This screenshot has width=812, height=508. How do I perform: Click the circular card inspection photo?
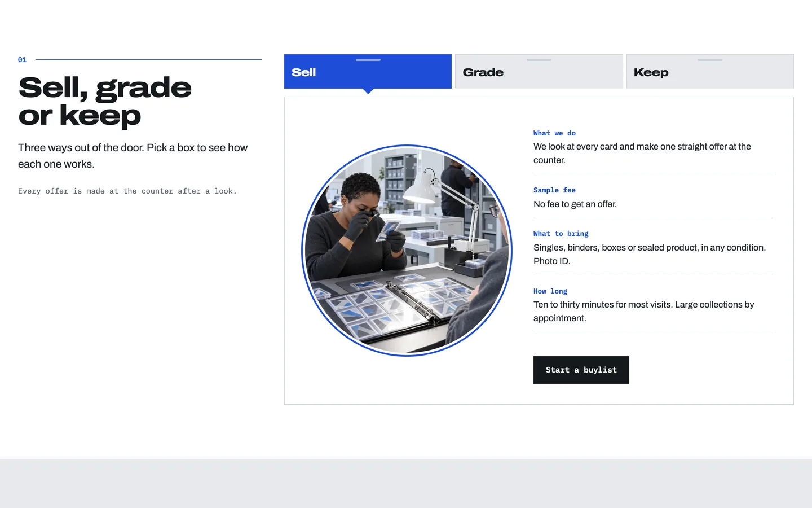(407, 251)
